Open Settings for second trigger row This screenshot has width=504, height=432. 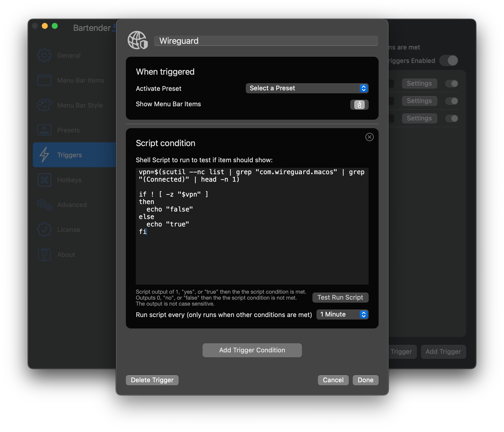[x=419, y=101]
